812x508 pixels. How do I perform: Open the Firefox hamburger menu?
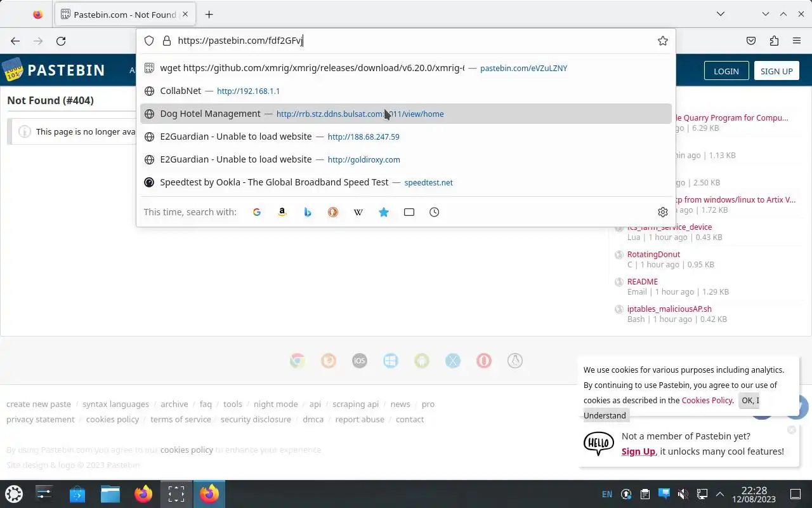pos(797,41)
